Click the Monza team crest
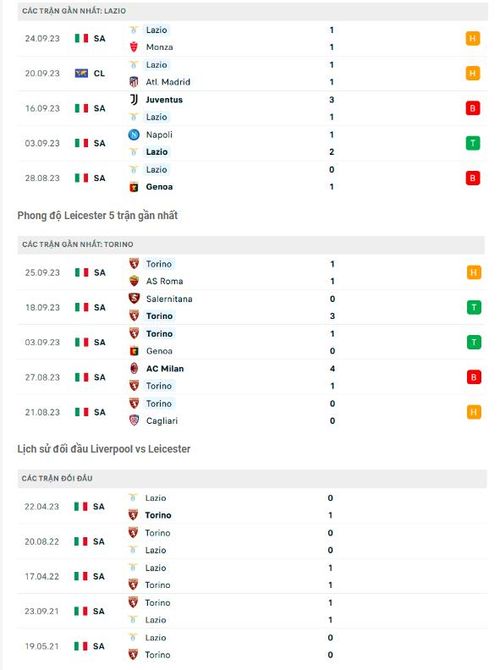The height and width of the screenshot is (670, 500). (x=134, y=47)
